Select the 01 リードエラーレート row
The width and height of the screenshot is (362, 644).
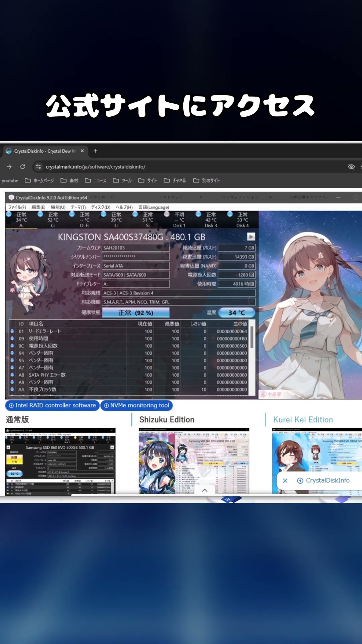(x=129, y=331)
